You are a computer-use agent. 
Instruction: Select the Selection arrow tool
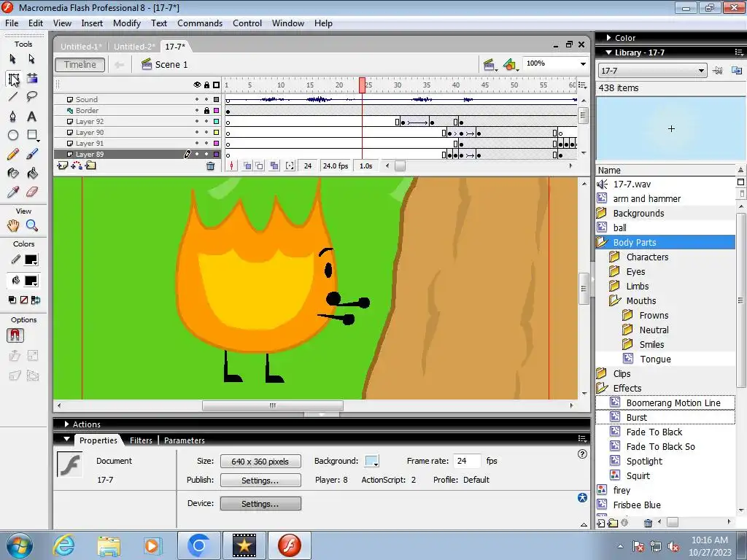click(13, 59)
